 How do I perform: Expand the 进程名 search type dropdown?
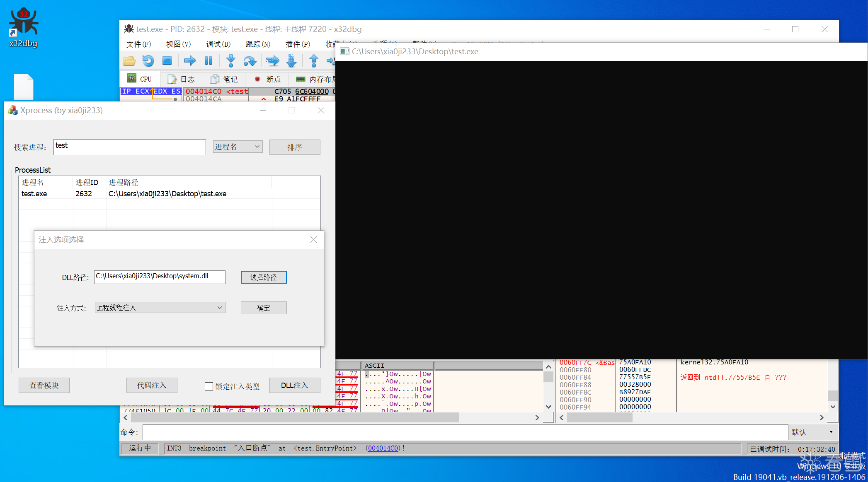[238, 147]
